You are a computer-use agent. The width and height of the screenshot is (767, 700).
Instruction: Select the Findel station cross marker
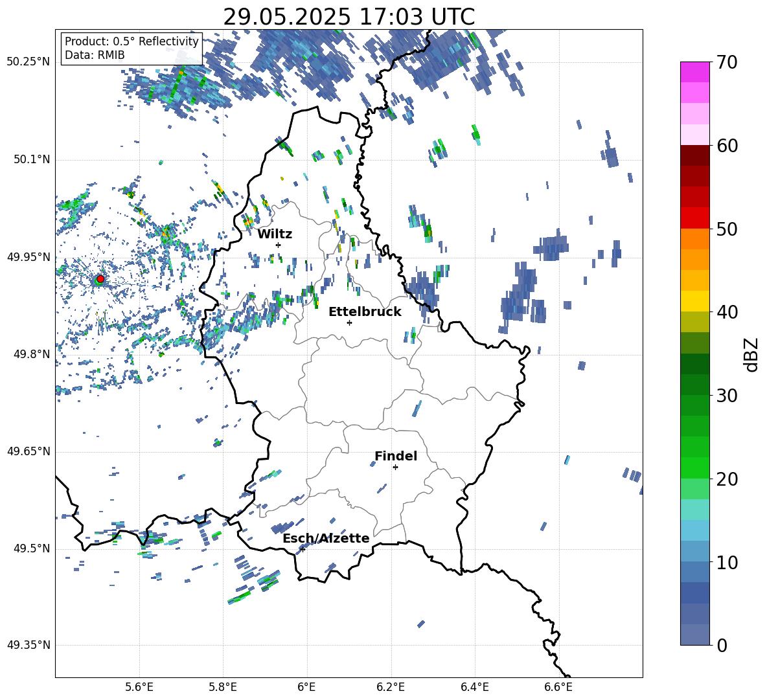(x=395, y=468)
